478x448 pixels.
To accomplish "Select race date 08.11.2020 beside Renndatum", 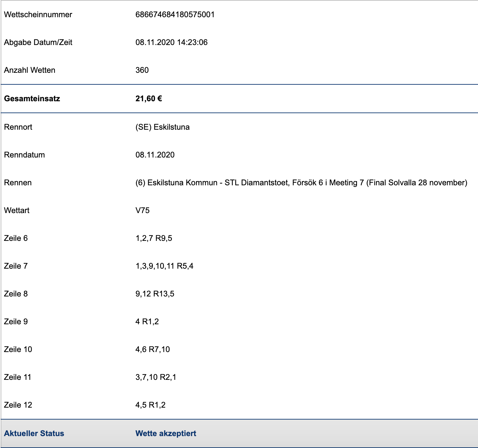I will click(x=155, y=155).
